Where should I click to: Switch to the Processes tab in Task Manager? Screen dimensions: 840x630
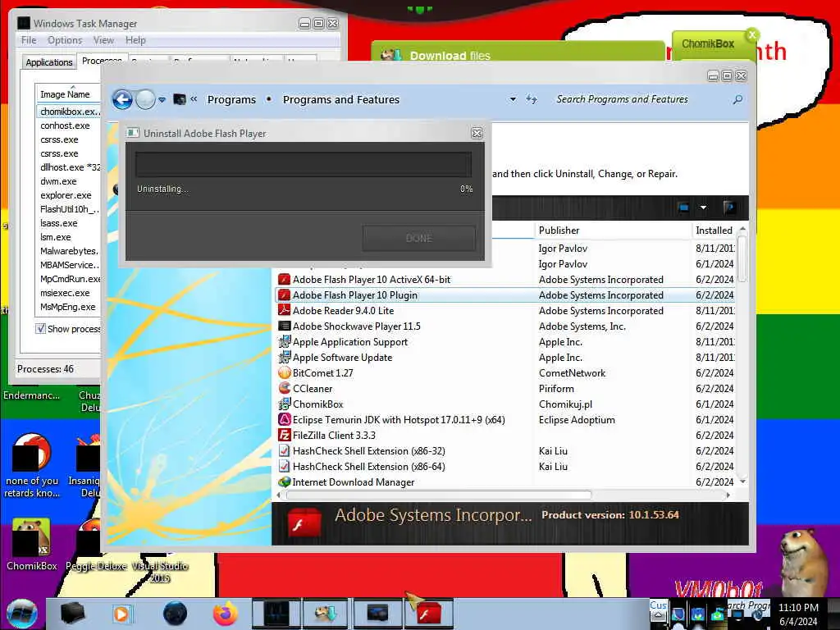(102, 61)
